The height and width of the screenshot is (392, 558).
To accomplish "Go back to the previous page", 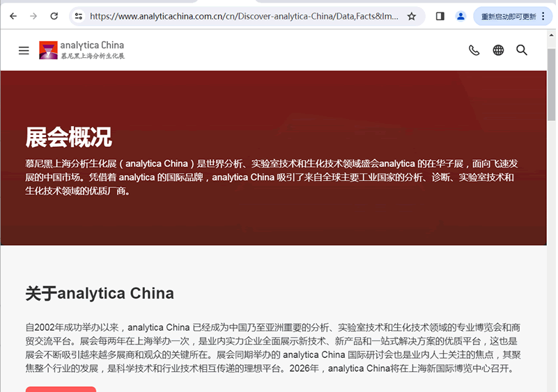I will coord(13,16).
